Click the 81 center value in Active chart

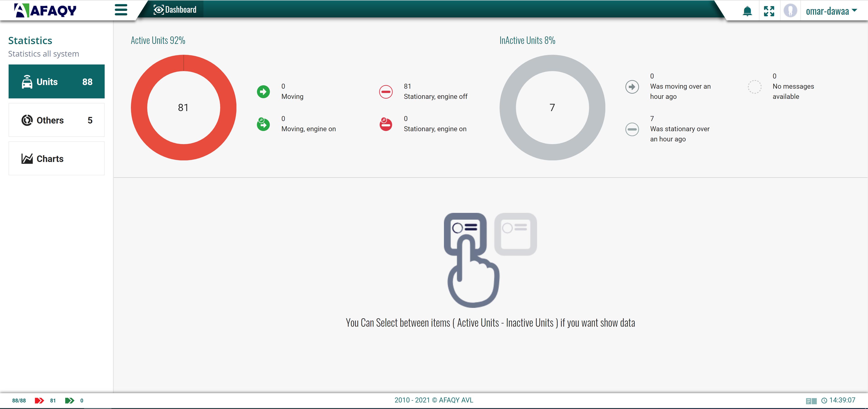click(183, 107)
